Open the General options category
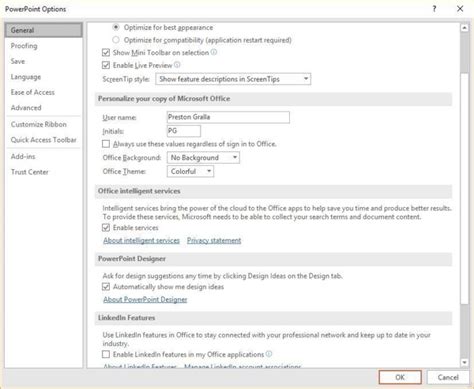Screen dimensions: 474x389 point(43,30)
